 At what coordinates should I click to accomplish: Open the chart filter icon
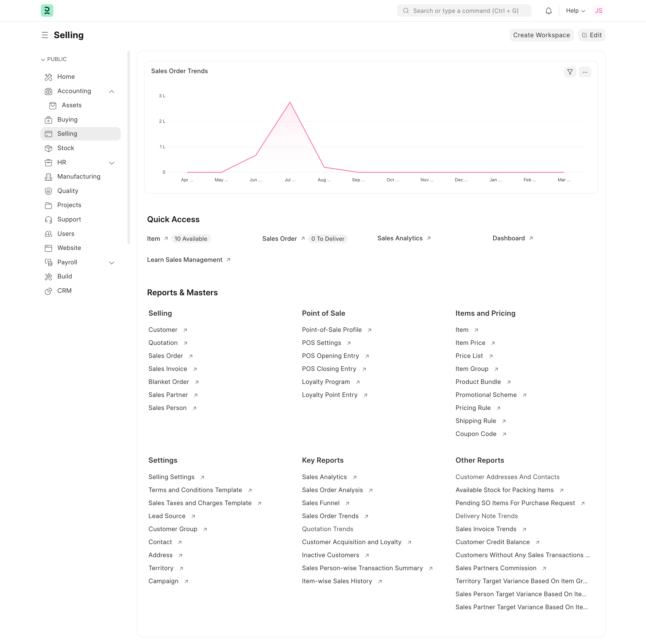[x=570, y=72]
